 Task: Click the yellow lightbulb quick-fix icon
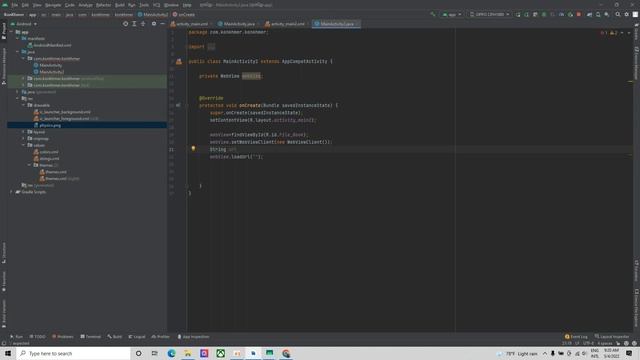193,149
